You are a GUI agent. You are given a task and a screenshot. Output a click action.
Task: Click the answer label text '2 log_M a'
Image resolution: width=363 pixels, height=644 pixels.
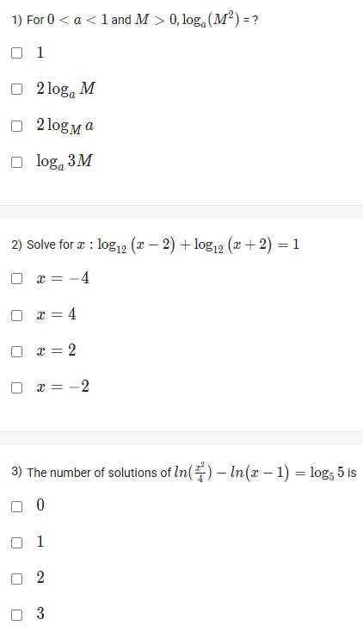point(65,126)
